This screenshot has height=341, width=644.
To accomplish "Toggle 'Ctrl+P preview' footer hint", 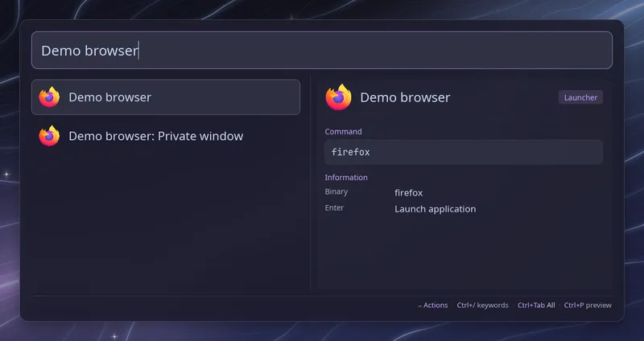I will pos(588,306).
